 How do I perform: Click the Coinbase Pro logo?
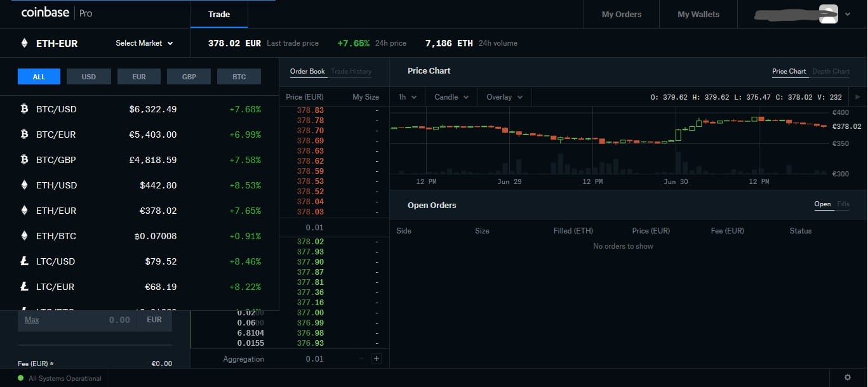point(57,13)
